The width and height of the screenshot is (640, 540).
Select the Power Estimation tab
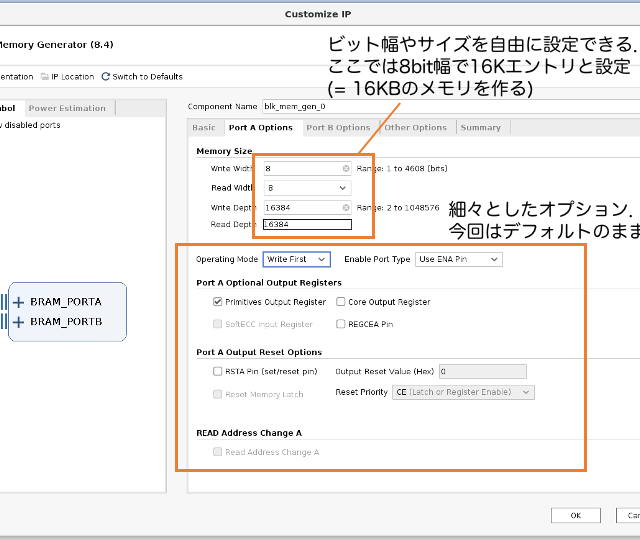[67, 108]
